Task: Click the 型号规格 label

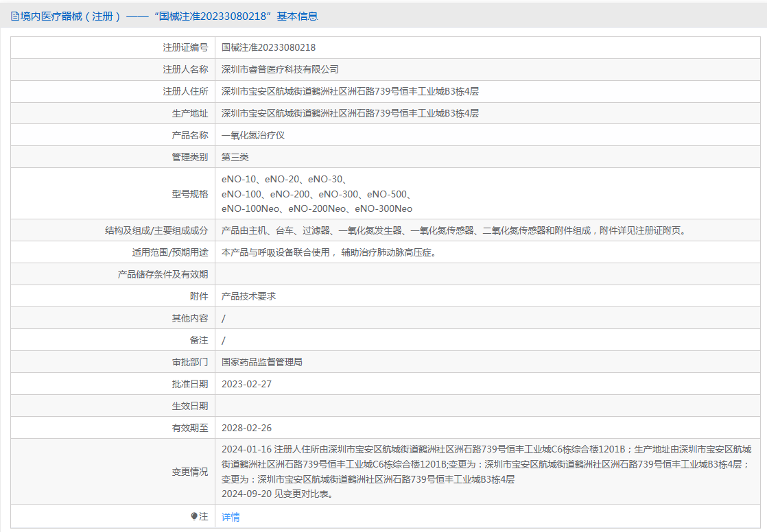Action: pyautogui.click(x=190, y=194)
